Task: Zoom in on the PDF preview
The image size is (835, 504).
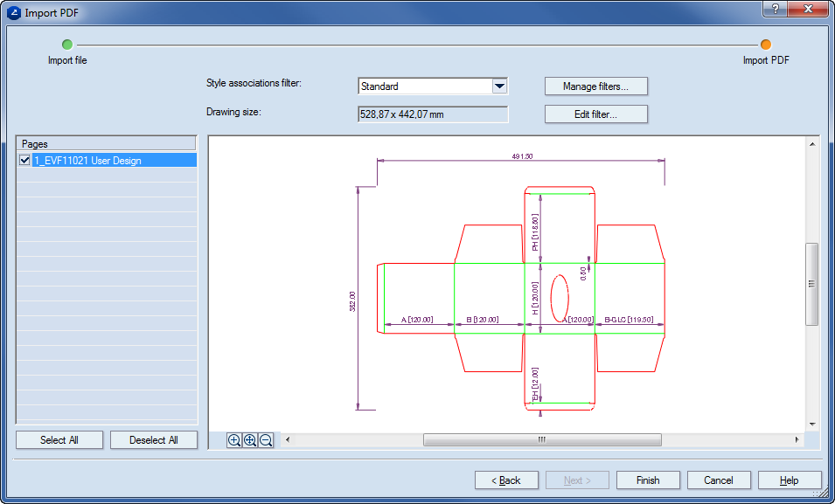Action: pos(233,440)
